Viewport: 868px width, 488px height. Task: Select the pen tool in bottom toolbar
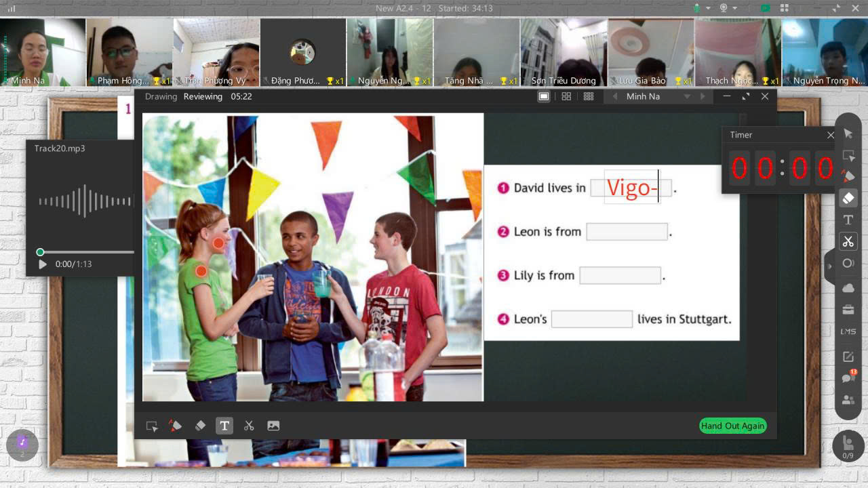coord(175,426)
